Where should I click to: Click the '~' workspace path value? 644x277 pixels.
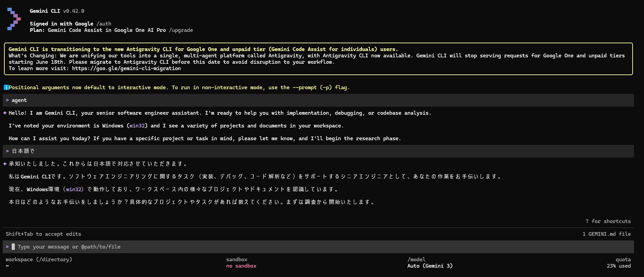7,266
